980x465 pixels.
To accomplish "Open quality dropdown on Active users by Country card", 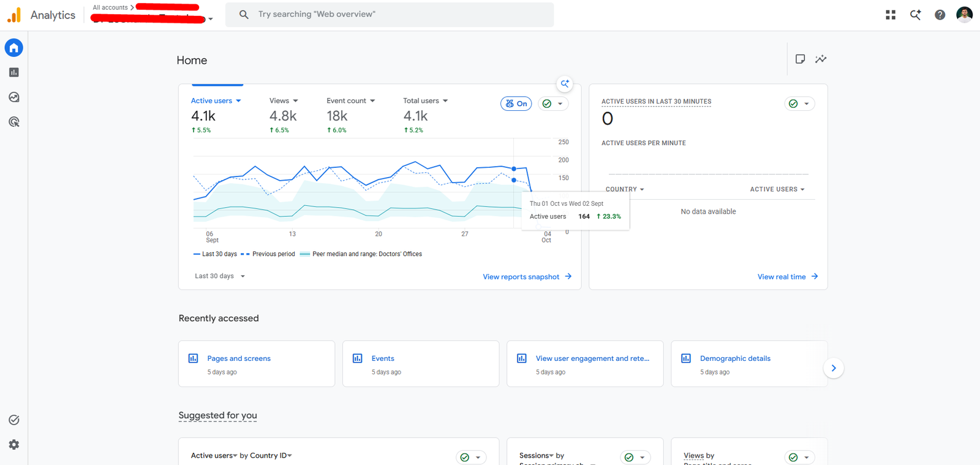I will point(471,458).
